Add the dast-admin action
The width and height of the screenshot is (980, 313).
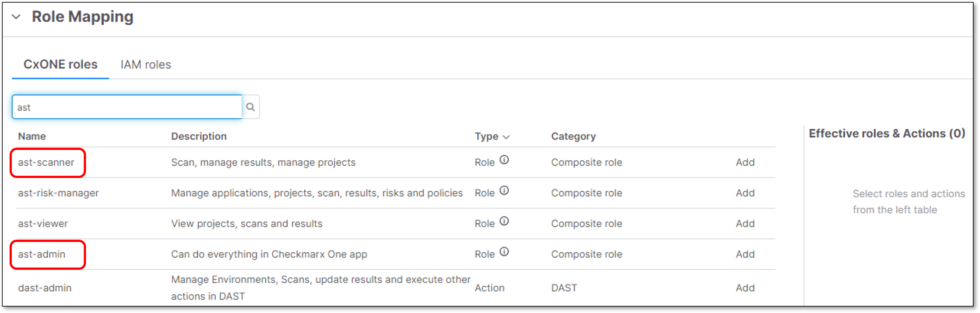click(745, 288)
